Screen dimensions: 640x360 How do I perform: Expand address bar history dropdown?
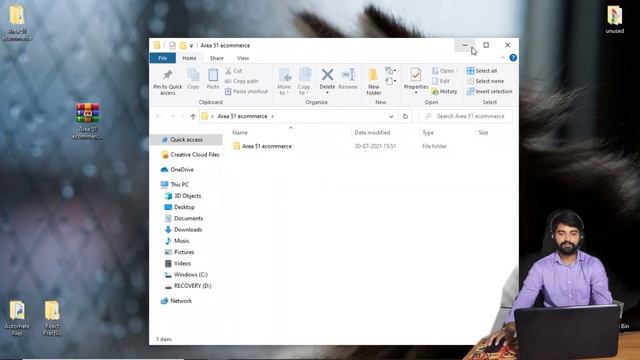pyautogui.click(x=391, y=116)
